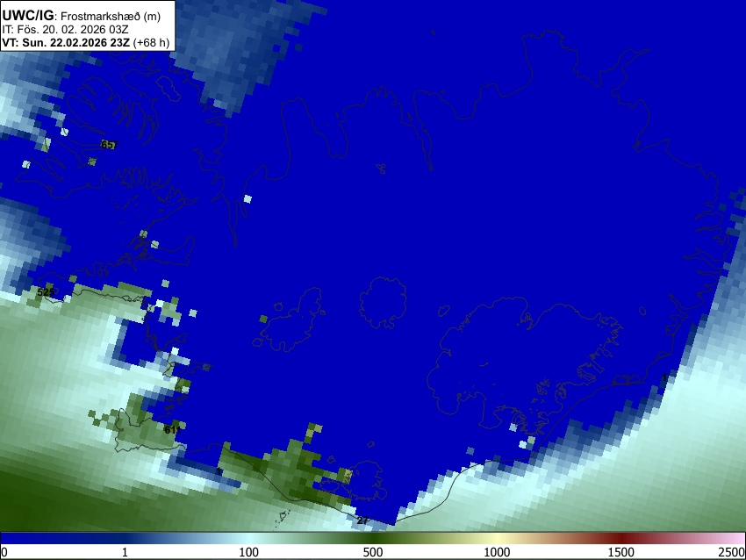Click the 'UWC/IG: Frostmarkshæð (m)' title text
746x560 pixels.
click(x=82, y=16)
